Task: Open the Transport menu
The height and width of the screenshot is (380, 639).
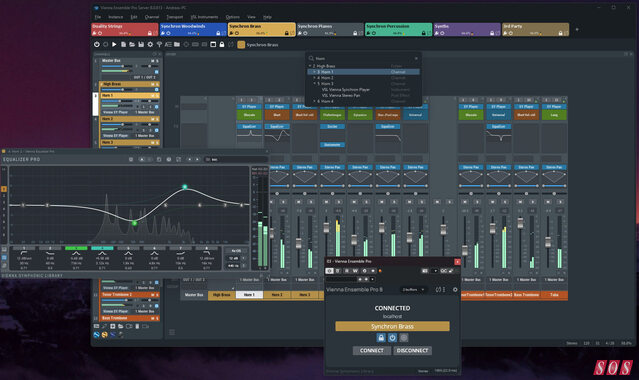Action: [x=174, y=17]
